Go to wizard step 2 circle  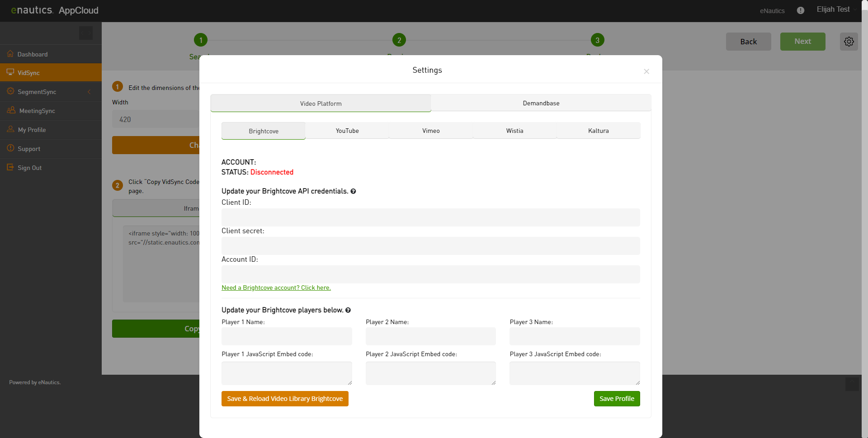[x=399, y=40]
